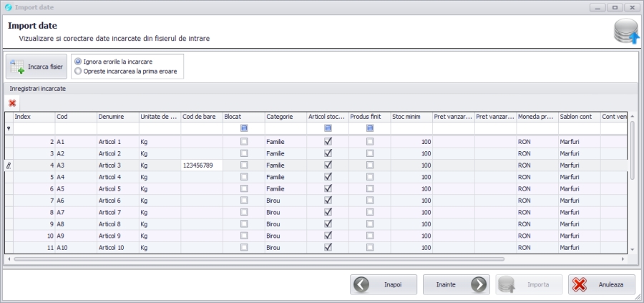The image size is (644, 303).
Task: Click the back arrow Inapoi button
Action: click(383, 284)
